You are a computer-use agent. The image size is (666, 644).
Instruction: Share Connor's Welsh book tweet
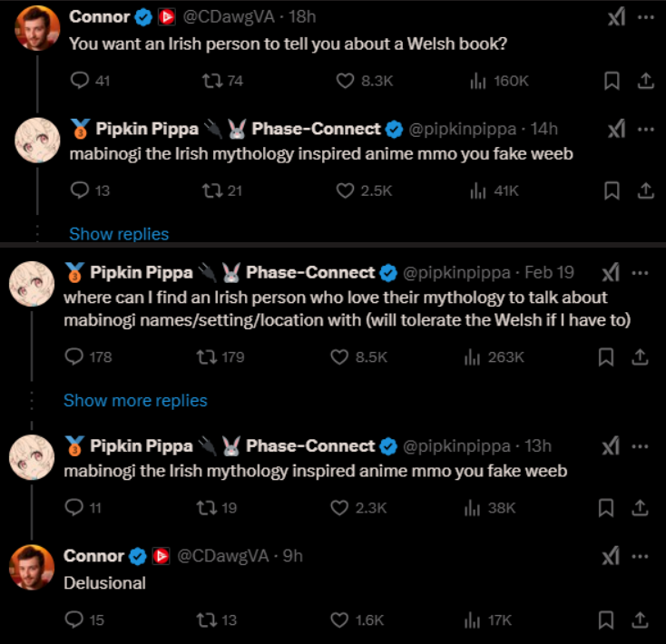[645, 81]
